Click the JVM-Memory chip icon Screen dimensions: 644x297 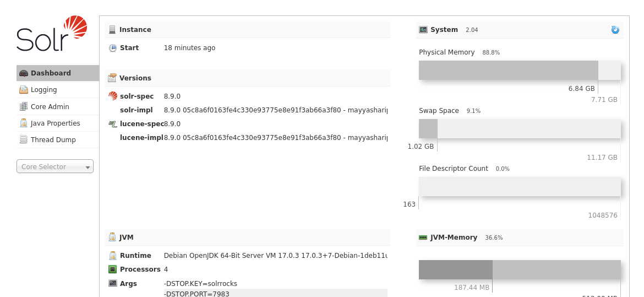click(x=423, y=237)
